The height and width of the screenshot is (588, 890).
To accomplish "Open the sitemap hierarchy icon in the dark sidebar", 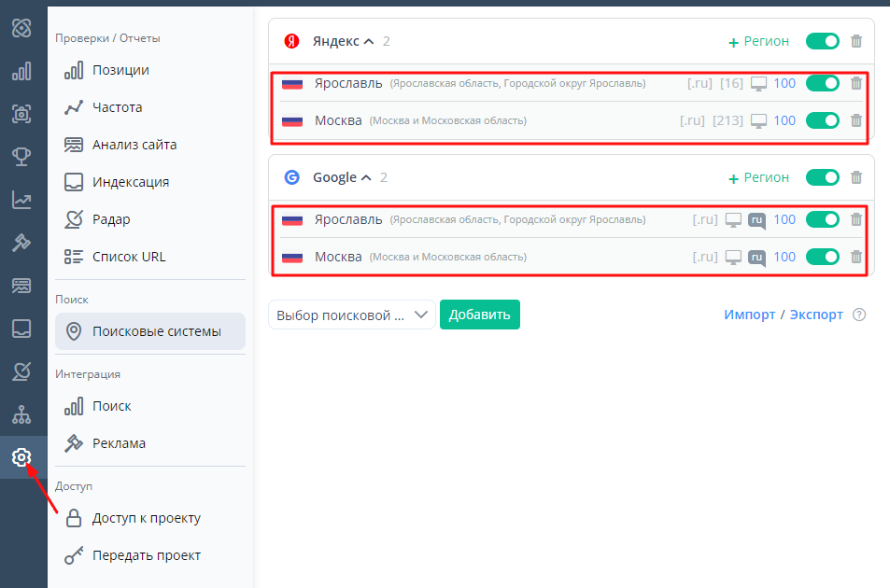I will tap(21, 414).
